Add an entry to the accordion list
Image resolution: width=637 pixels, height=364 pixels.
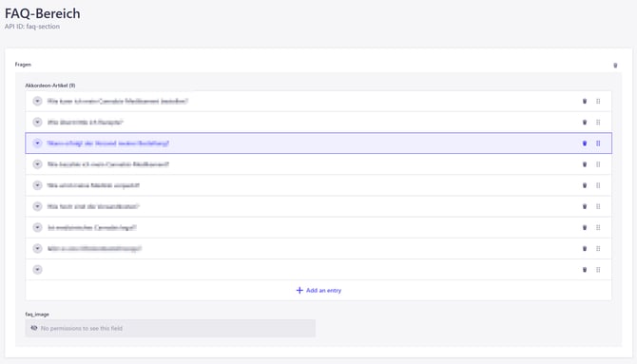(318, 291)
